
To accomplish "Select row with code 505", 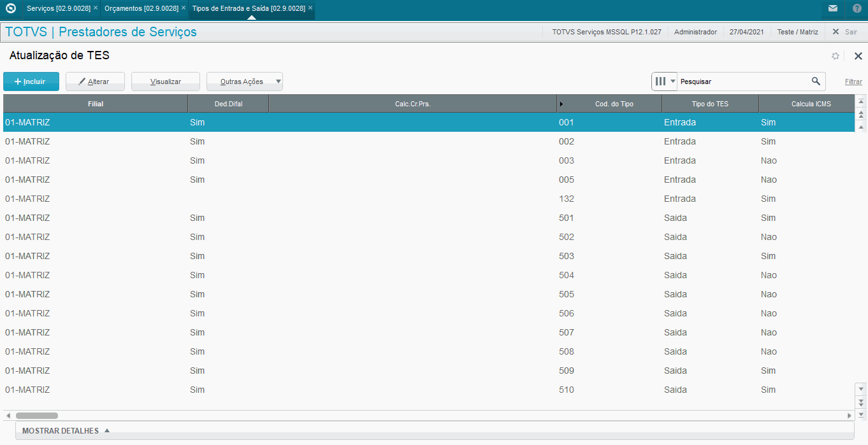I will point(429,294).
